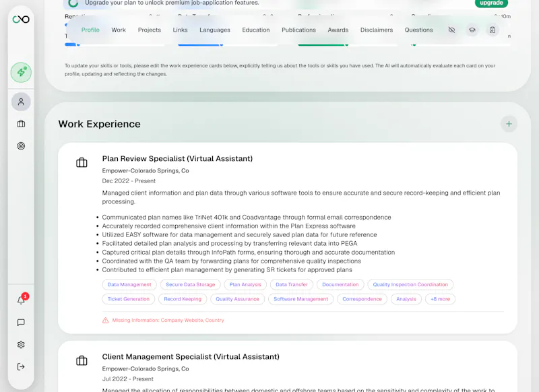Open the profile person icon in sidebar

(21, 102)
